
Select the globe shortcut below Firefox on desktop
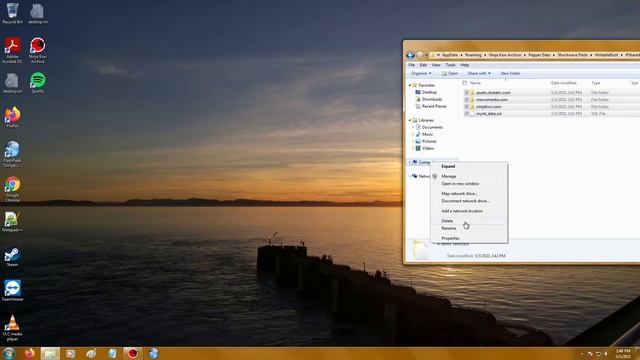click(x=12, y=154)
